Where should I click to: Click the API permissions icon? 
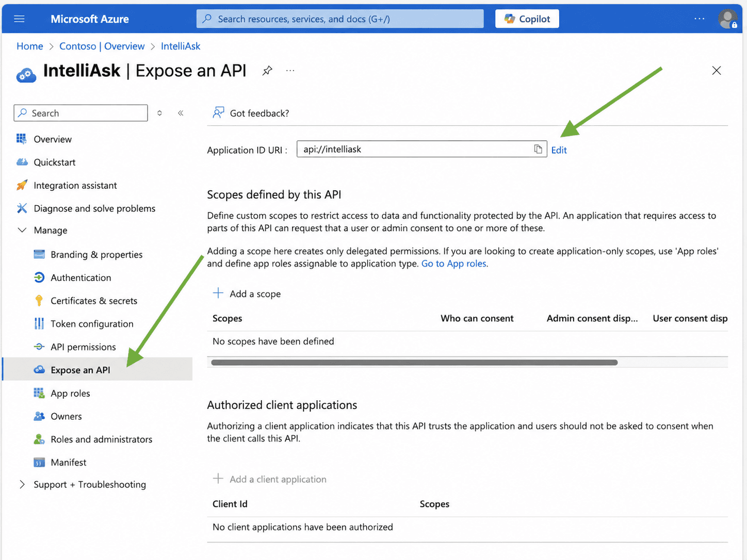(39, 347)
